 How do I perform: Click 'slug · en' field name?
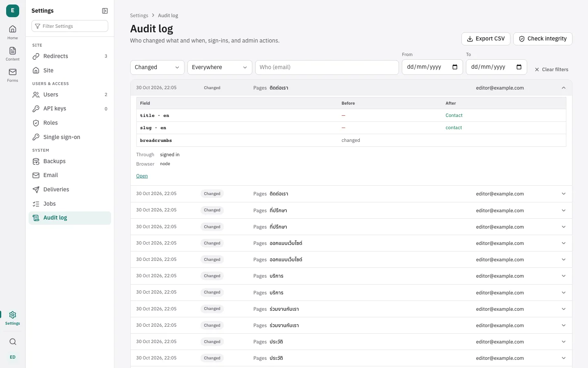[153, 128]
